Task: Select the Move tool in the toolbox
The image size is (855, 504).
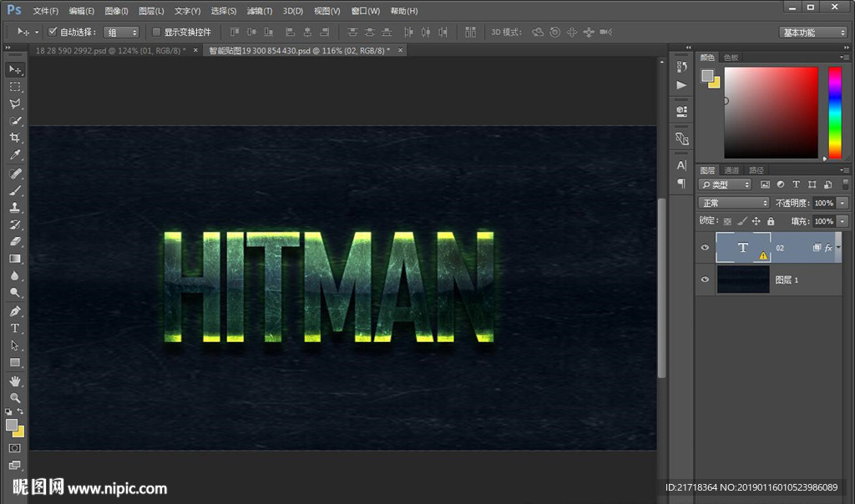Action: pyautogui.click(x=15, y=70)
